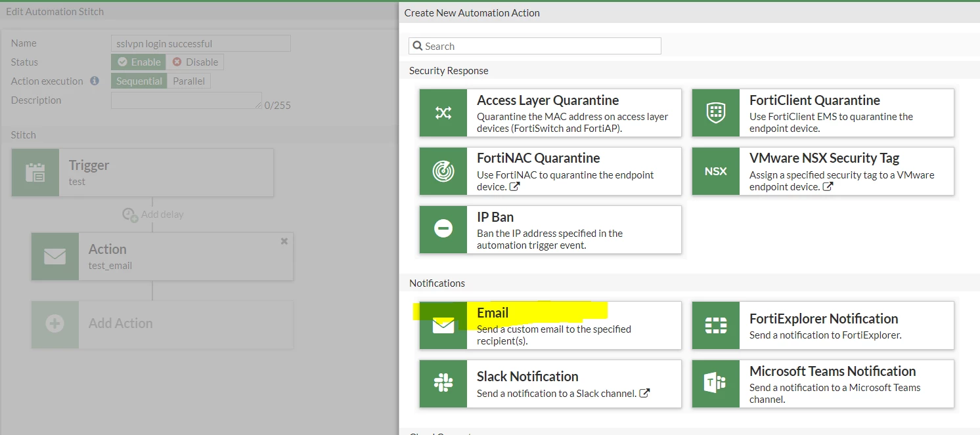Choose Sequential action execution

(x=139, y=81)
